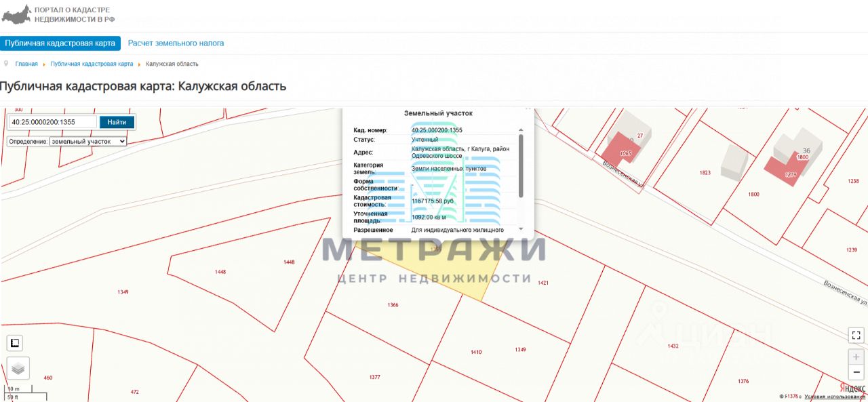
Task: Click the cadastral number search field
Action: tap(52, 122)
